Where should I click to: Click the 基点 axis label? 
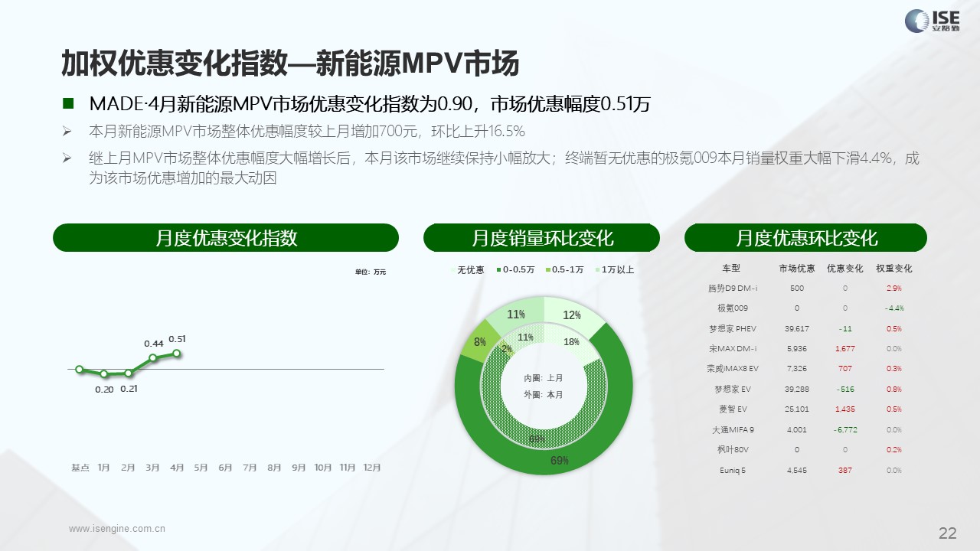pos(80,467)
